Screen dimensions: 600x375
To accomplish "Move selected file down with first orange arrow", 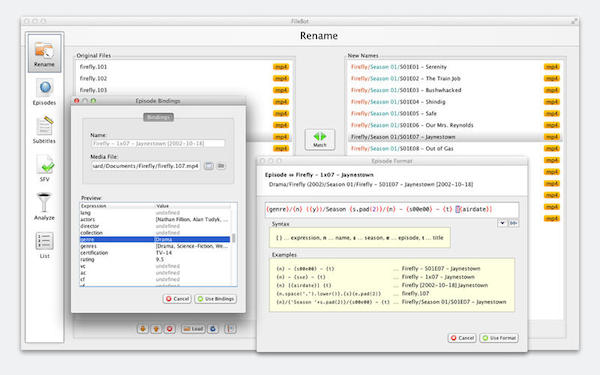I will (x=143, y=329).
